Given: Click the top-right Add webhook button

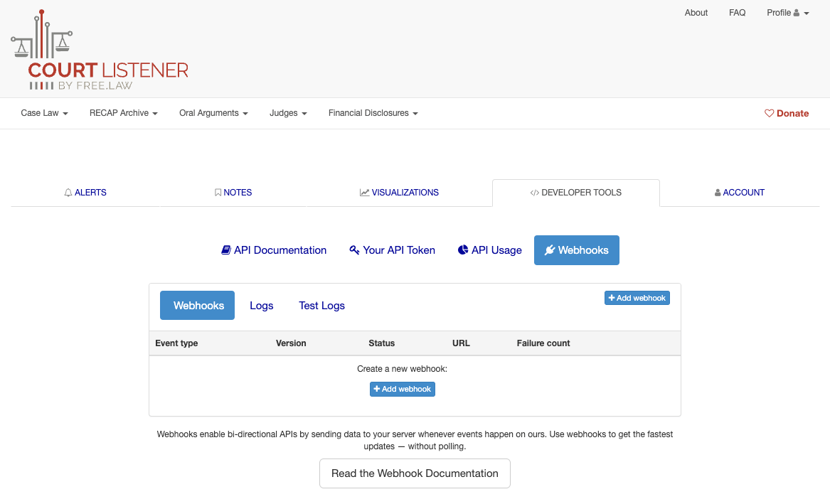Looking at the screenshot, I should coord(637,298).
